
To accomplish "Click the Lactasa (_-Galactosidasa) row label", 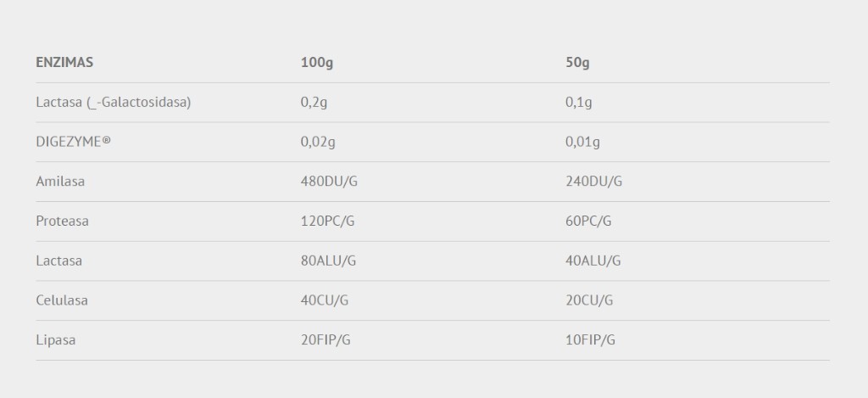I will pyautogui.click(x=114, y=103).
